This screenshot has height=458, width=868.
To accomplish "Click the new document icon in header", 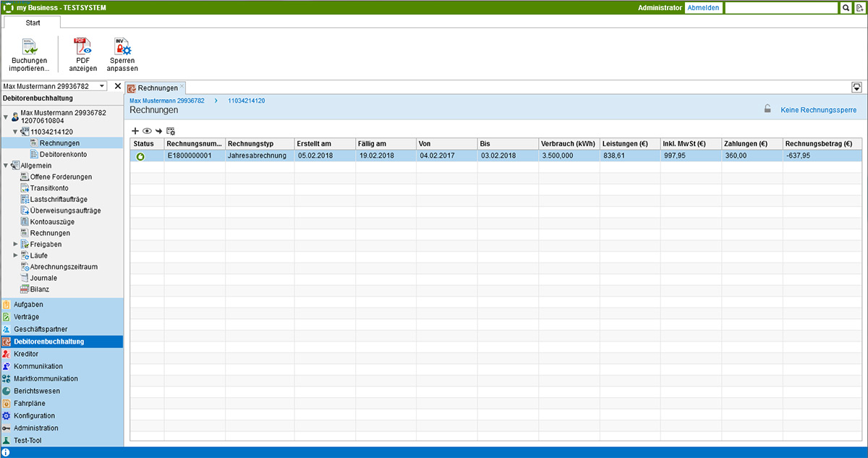I will pyautogui.click(x=859, y=7).
